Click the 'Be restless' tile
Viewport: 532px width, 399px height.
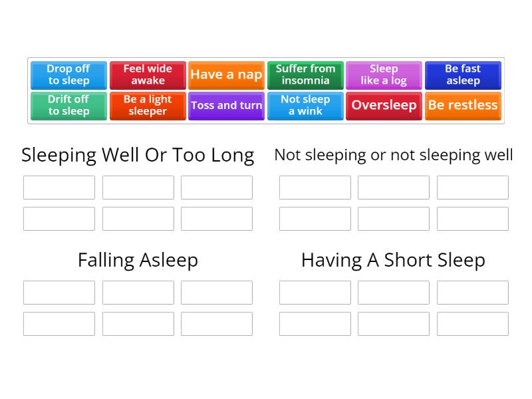(x=463, y=106)
